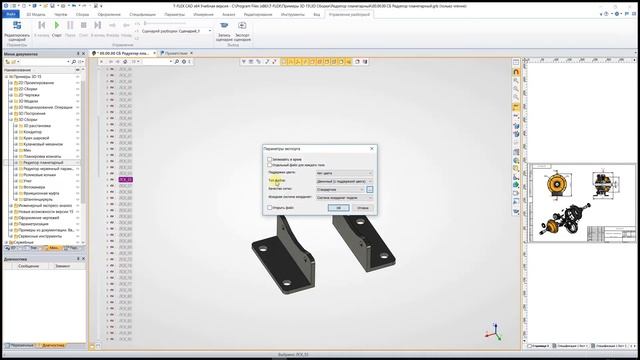
Task: Close the Диагностика panel
Action: [84, 259]
